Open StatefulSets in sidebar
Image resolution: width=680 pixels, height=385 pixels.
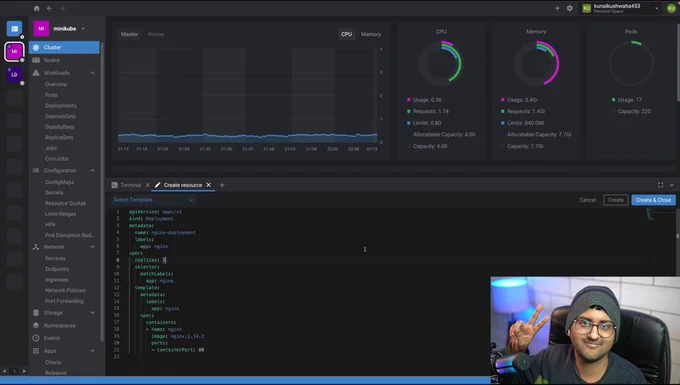(x=59, y=127)
